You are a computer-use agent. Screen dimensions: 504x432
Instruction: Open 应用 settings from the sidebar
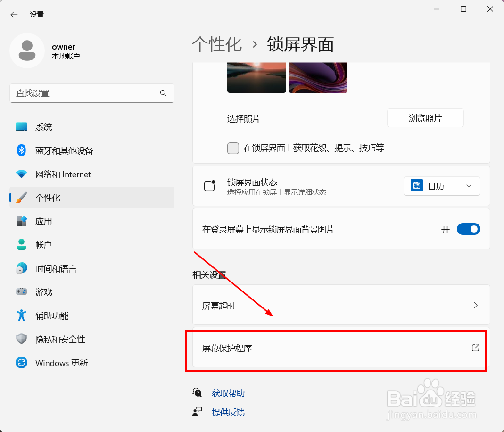point(44,221)
